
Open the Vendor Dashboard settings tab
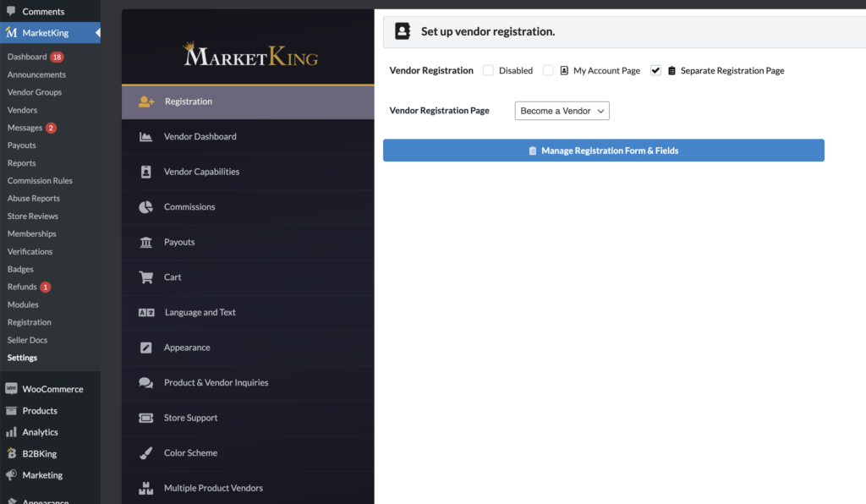click(x=248, y=136)
